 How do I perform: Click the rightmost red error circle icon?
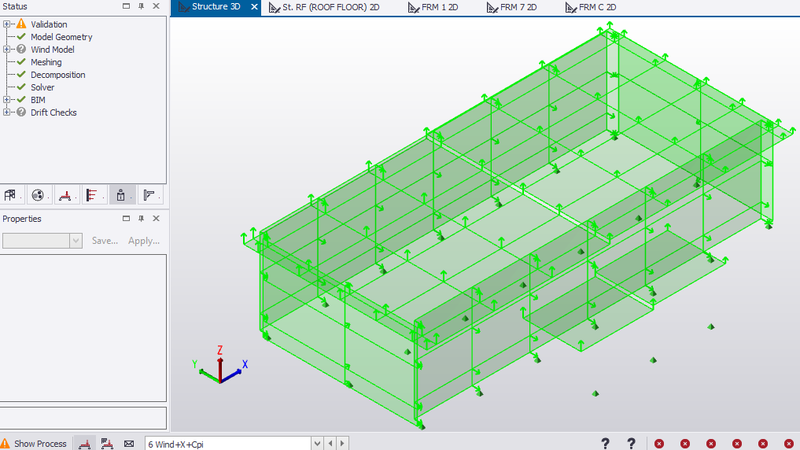[x=789, y=444]
